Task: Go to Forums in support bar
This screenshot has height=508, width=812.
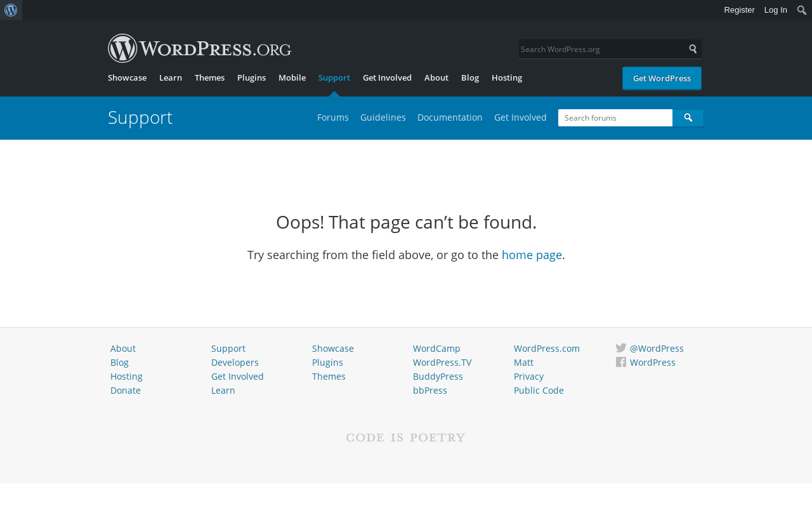Action: click(333, 117)
